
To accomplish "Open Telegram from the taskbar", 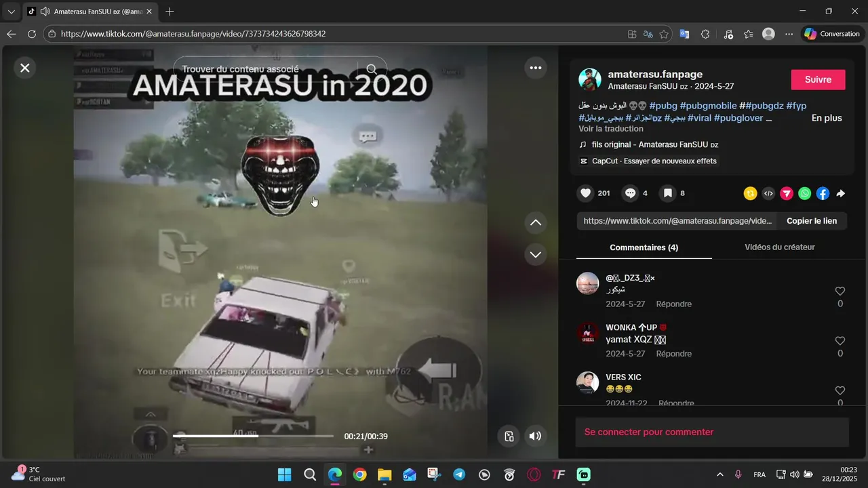I will [459, 474].
